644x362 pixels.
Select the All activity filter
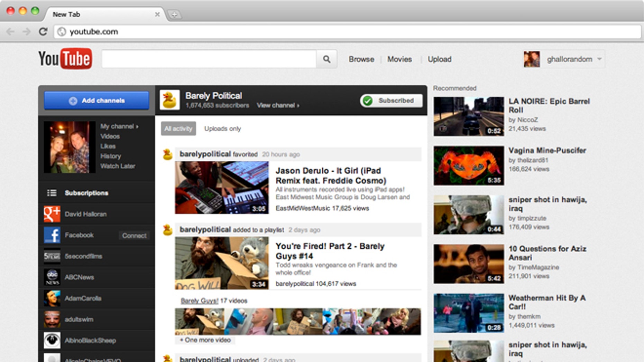[x=178, y=128]
